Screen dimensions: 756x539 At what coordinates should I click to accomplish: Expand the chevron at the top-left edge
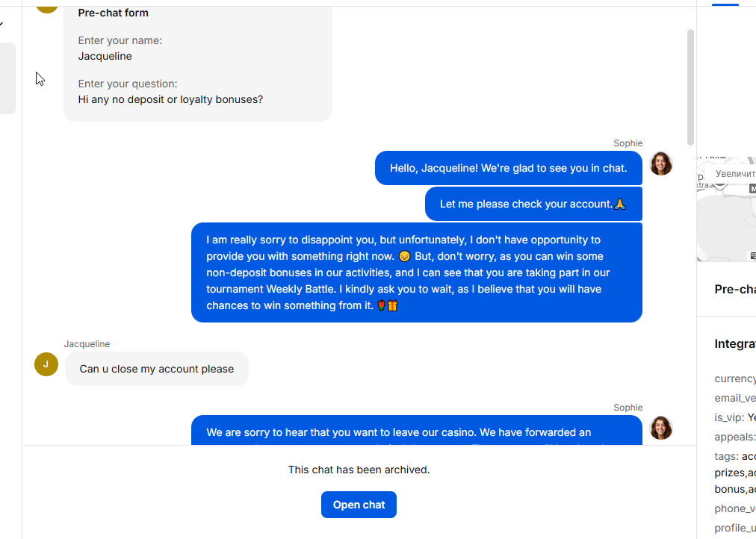tap(1, 24)
